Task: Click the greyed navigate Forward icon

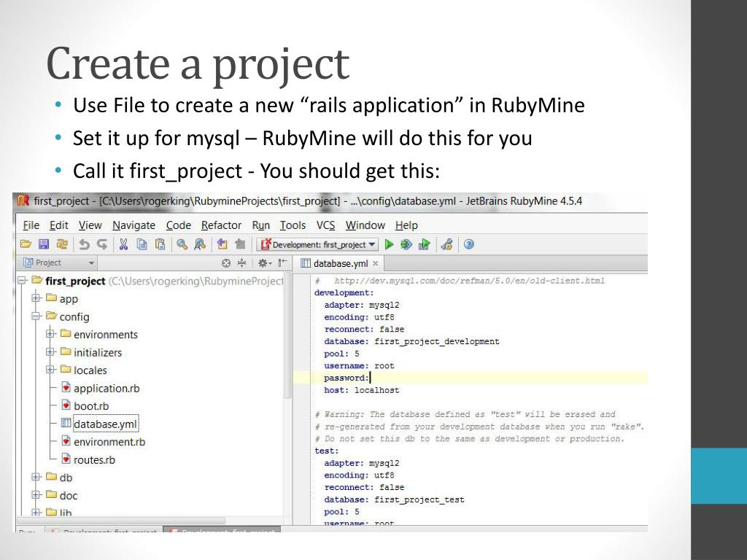Action: (240, 244)
